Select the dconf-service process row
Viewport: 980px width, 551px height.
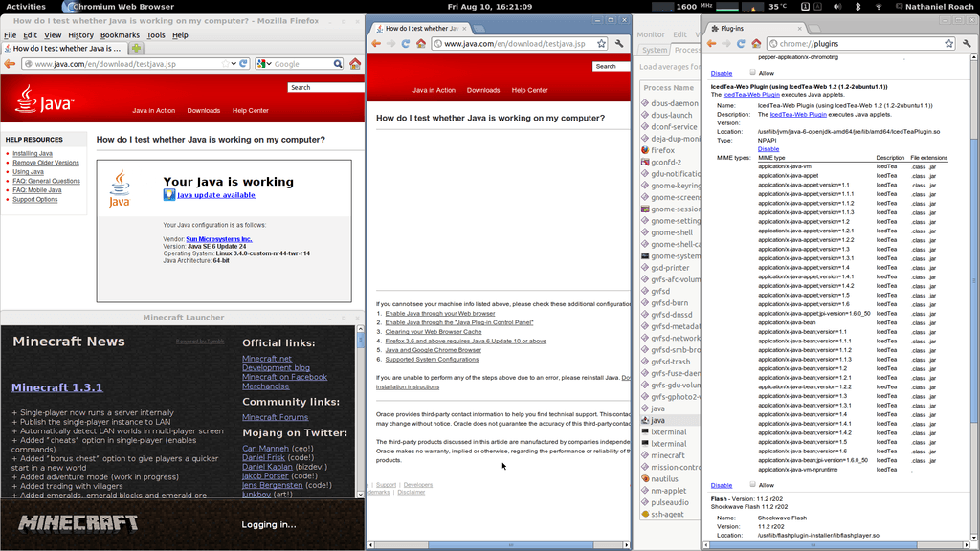click(x=669, y=127)
